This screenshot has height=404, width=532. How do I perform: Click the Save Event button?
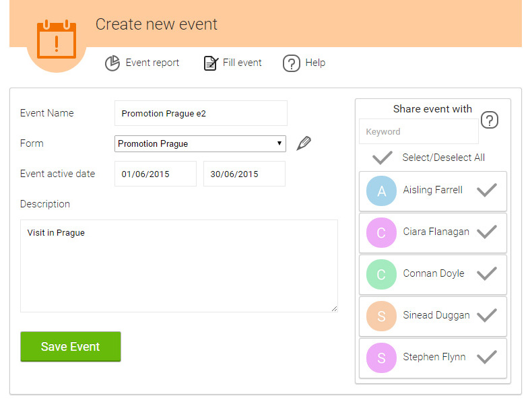coord(71,346)
